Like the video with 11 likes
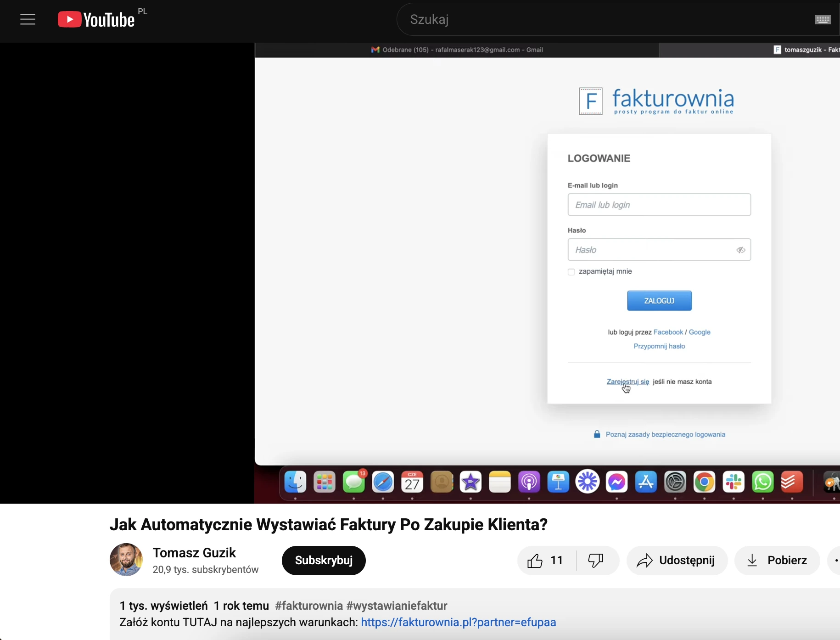 546,561
